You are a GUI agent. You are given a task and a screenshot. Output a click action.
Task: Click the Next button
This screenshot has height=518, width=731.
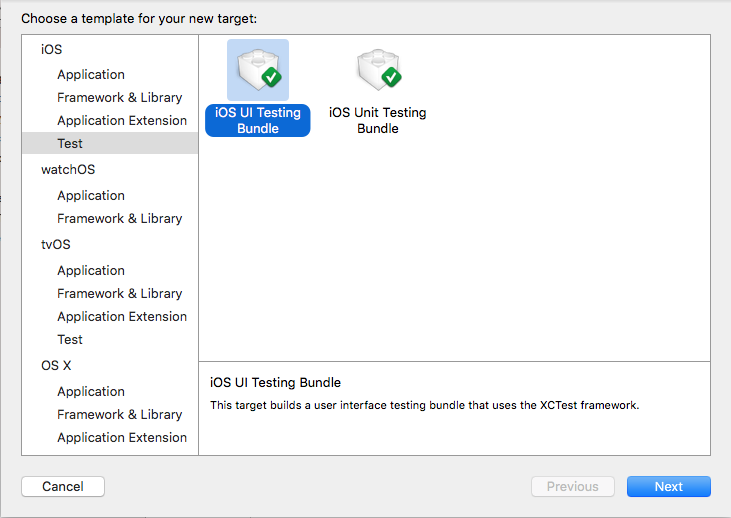[x=669, y=486]
